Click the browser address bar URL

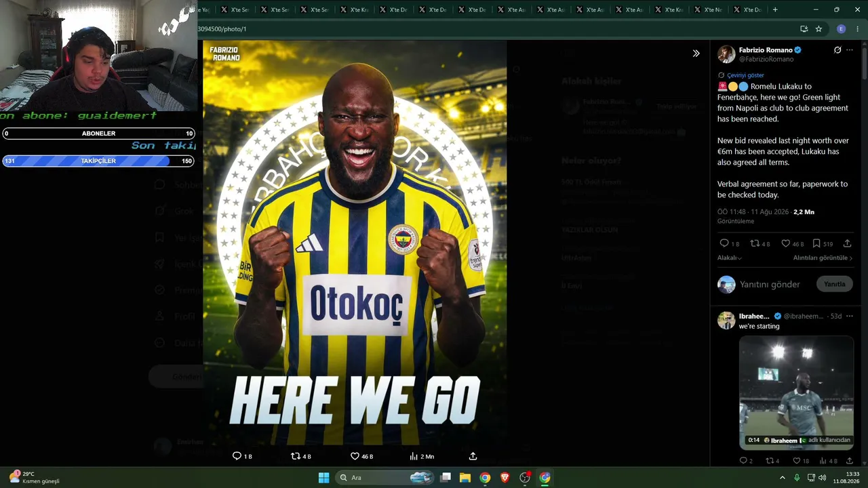[222, 29]
